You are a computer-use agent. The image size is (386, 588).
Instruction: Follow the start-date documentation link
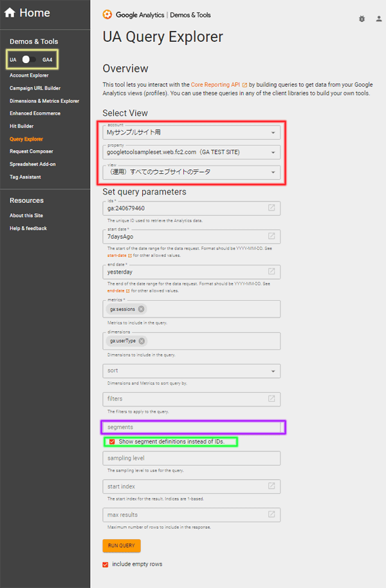coord(119,256)
